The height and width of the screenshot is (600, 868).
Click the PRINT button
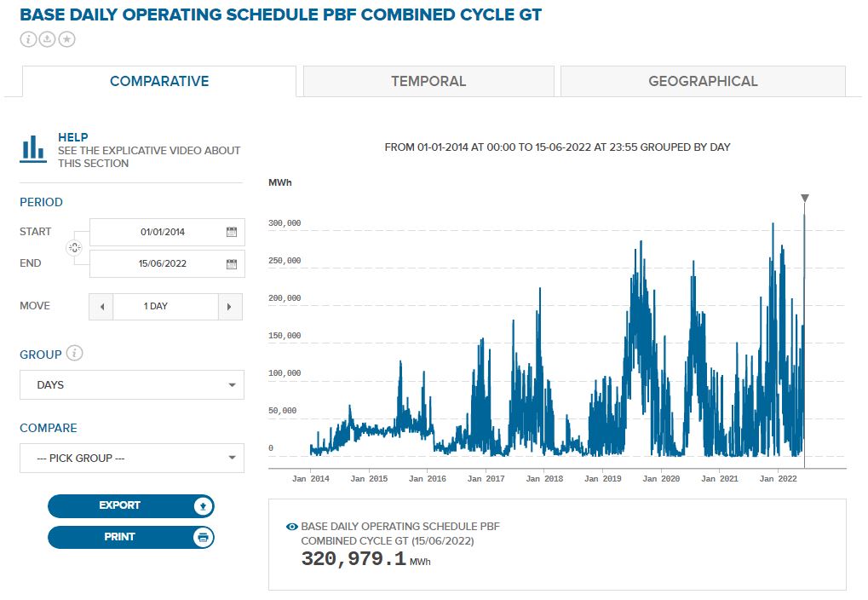pyautogui.click(x=130, y=538)
